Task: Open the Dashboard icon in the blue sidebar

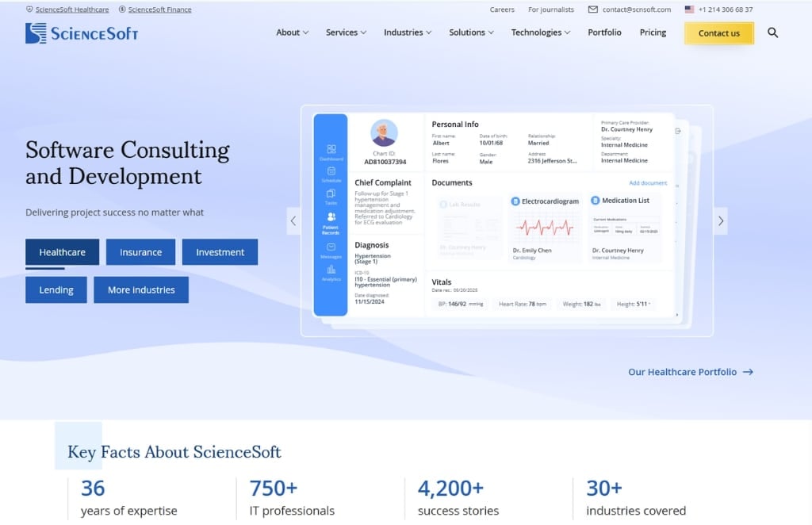Action: [331, 149]
